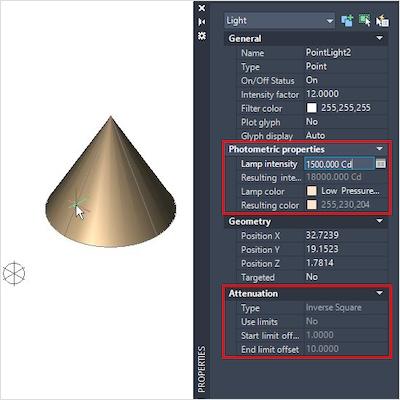Image resolution: width=400 pixels, height=400 pixels.
Task: Click the Geometry header label
Action: (249, 221)
